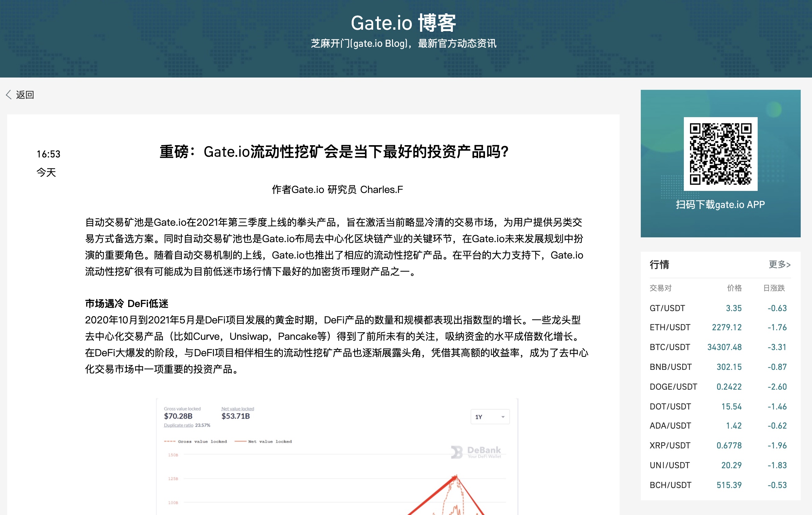Click the back chevron arrow icon
Viewport: 812px width, 515px height.
[9, 95]
